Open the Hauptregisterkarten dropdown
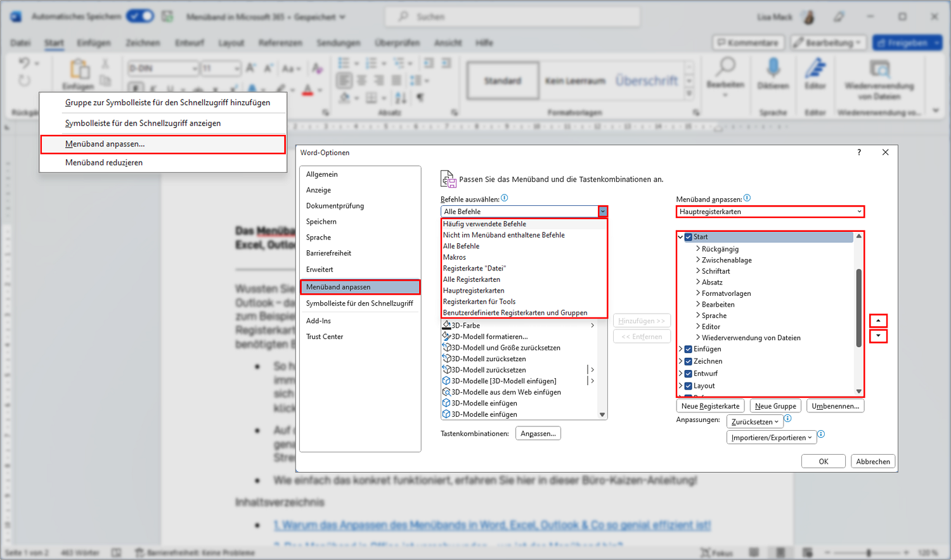The image size is (951, 560). 770,212
